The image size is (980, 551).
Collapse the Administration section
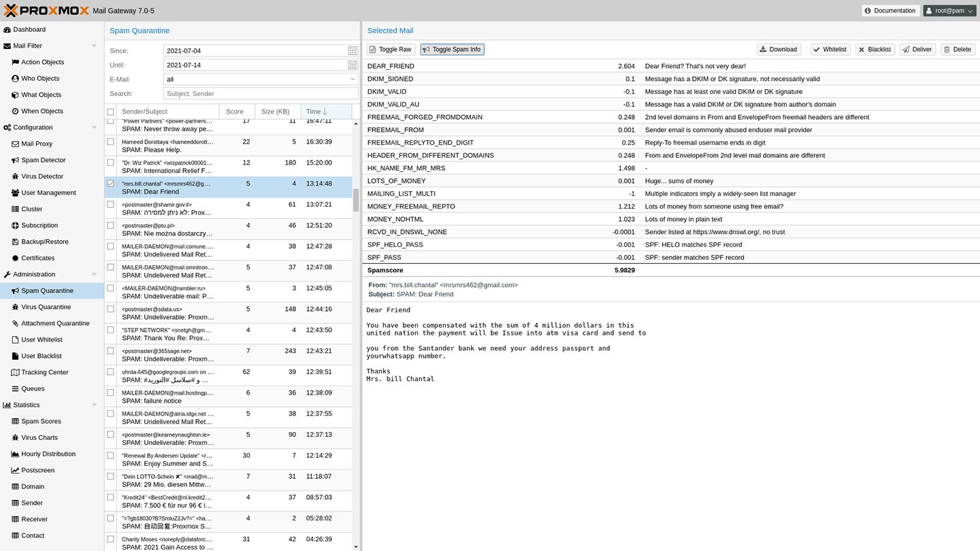[94, 274]
